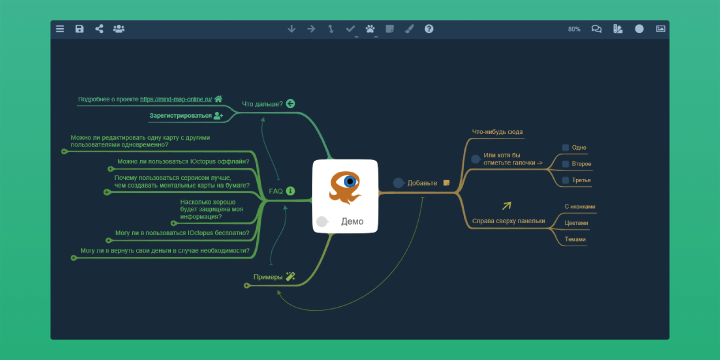Click the checkmark task toolbar item
Screen dimensions: 720x360
(350, 29)
